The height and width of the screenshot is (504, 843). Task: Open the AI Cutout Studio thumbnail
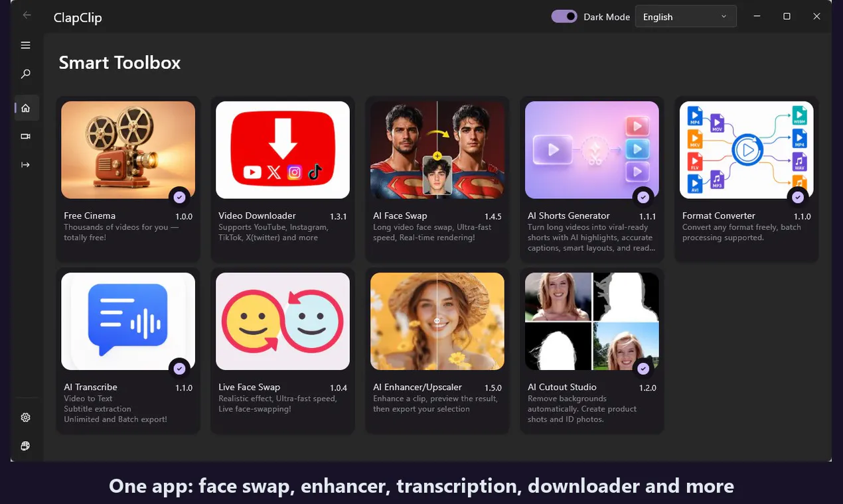(592, 321)
